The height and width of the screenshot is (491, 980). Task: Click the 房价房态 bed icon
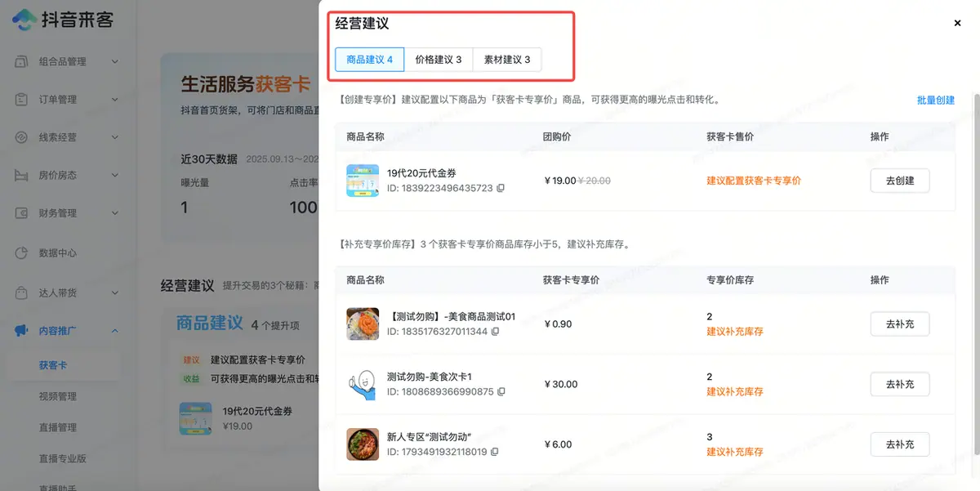[22, 176]
